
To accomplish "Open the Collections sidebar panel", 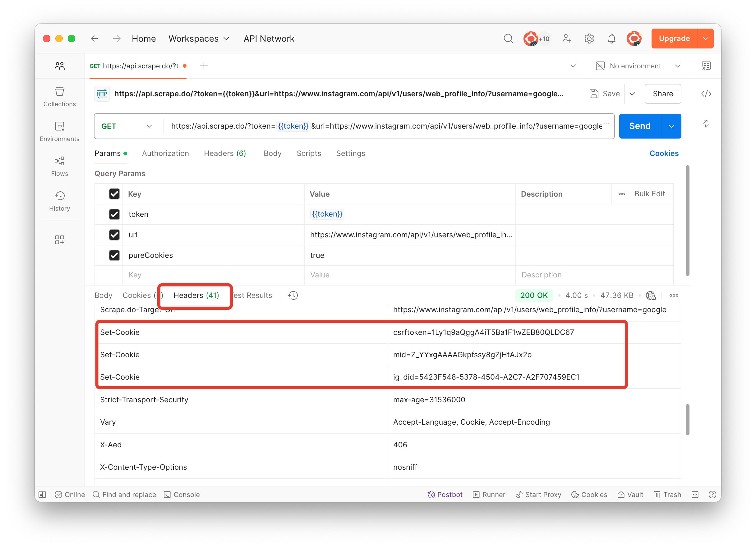I will pos(59,97).
